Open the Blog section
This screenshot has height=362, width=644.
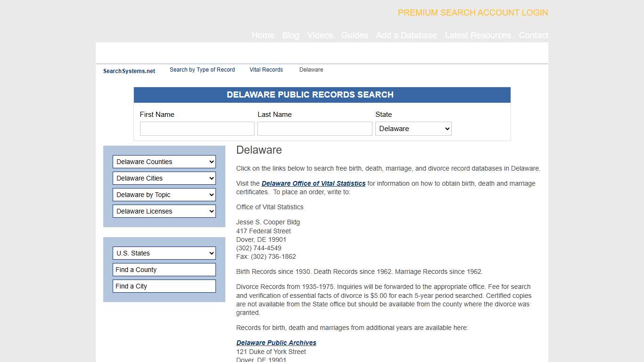290,35
